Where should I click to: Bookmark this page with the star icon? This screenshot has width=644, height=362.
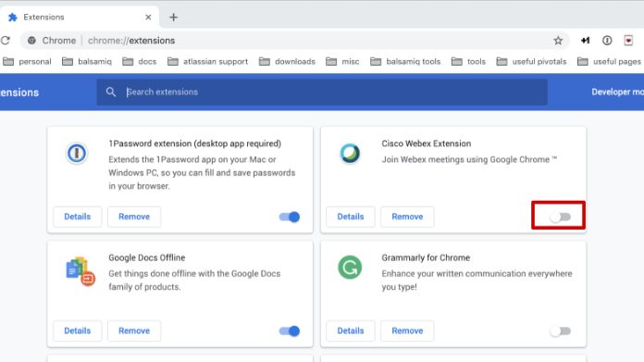[x=558, y=40]
